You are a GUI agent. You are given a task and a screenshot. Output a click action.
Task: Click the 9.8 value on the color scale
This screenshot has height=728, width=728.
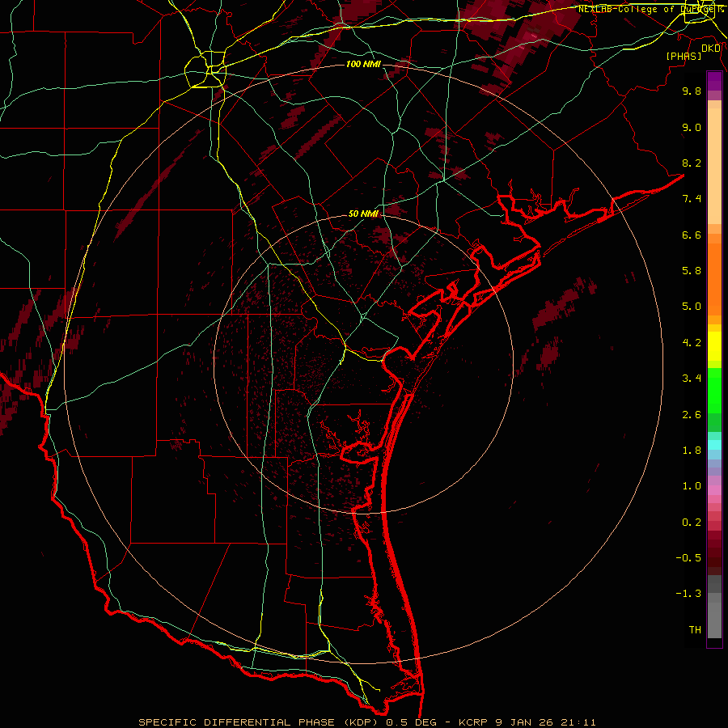coord(692,91)
